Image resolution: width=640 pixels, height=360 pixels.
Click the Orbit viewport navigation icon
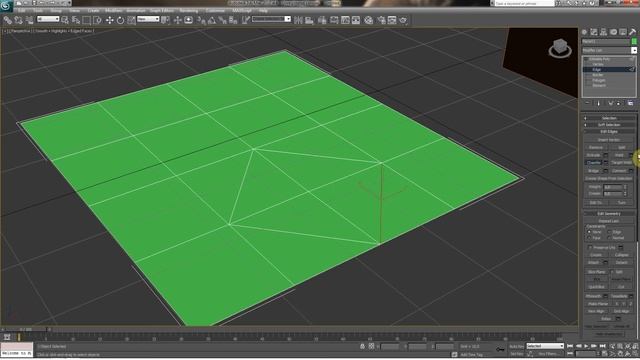[x=628, y=353]
